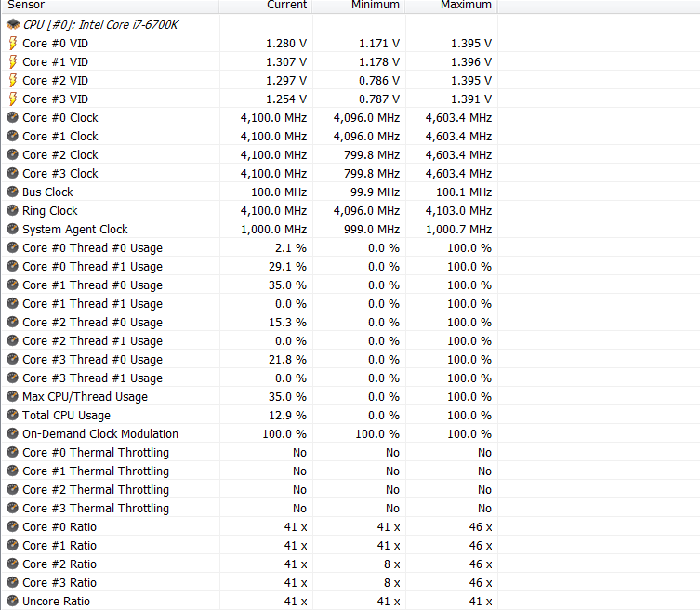700x610 pixels.
Task: Click the clock icon for Core #2 Clock
Action: coord(12,154)
